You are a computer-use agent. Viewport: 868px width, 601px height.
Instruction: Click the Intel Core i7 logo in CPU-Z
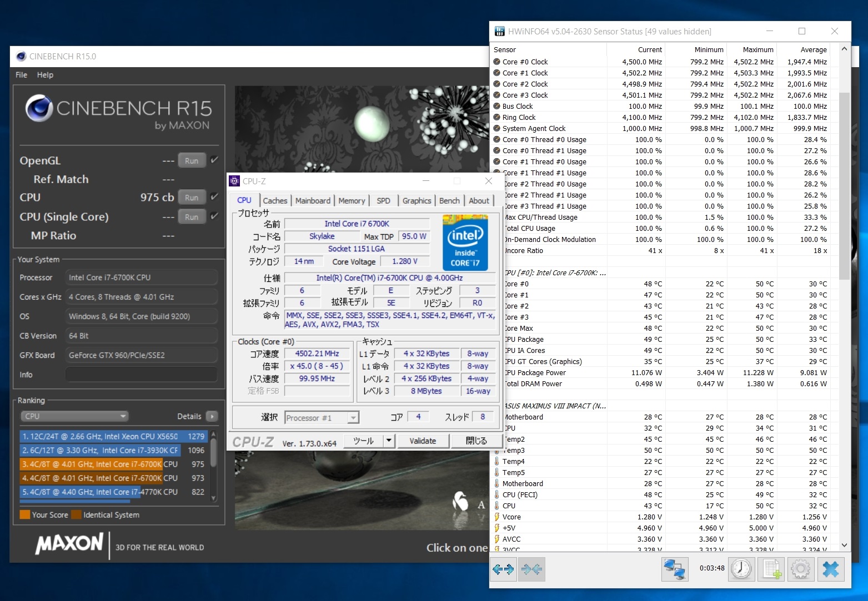click(465, 243)
